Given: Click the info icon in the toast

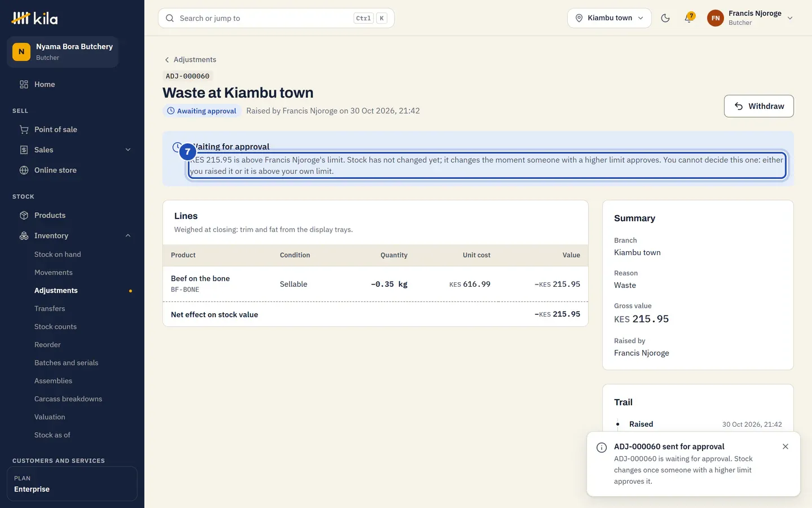Looking at the screenshot, I should [602, 448].
